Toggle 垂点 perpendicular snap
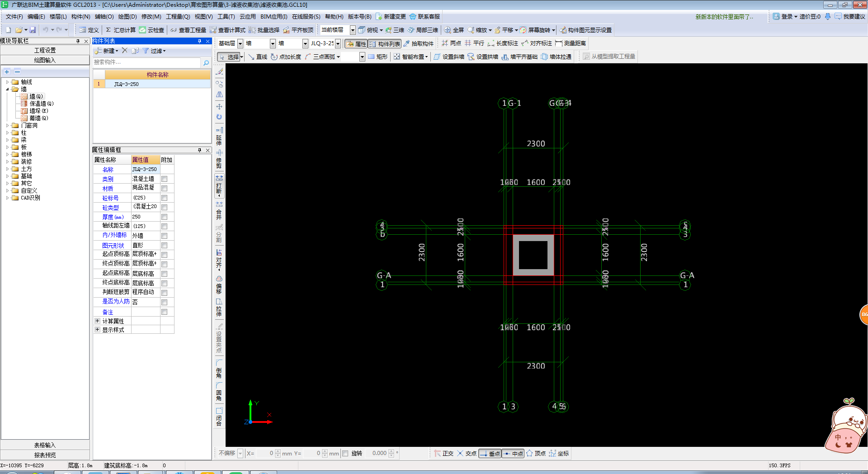 pos(490,453)
